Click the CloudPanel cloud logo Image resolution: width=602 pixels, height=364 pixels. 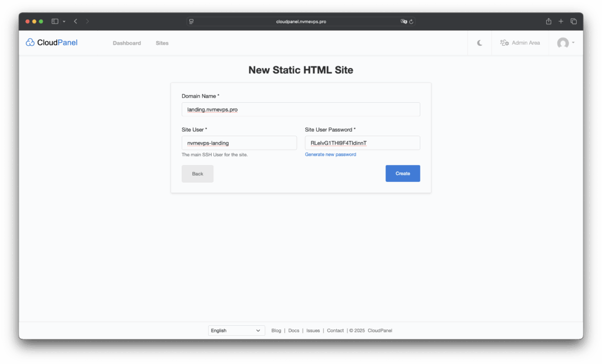(31, 42)
